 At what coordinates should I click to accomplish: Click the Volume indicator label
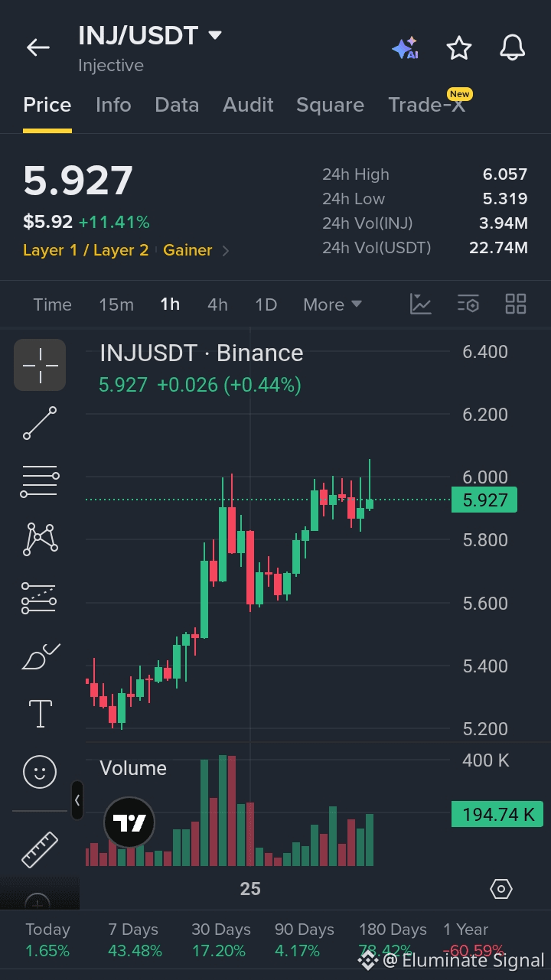[133, 768]
